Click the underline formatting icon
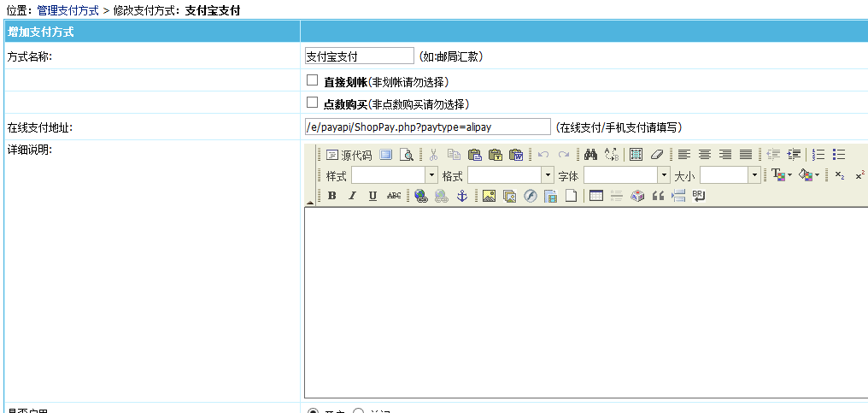This screenshot has height=413, width=868. [372, 196]
